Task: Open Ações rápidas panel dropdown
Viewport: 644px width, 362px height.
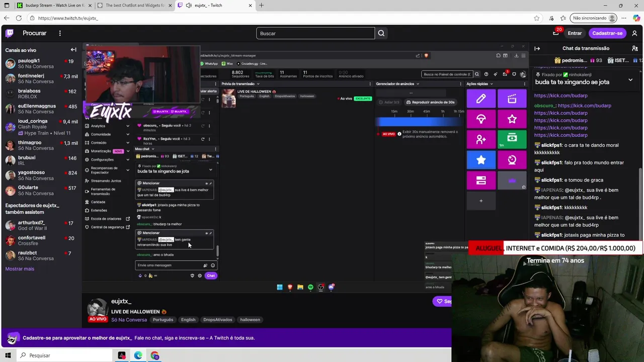Action: (x=491, y=84)
